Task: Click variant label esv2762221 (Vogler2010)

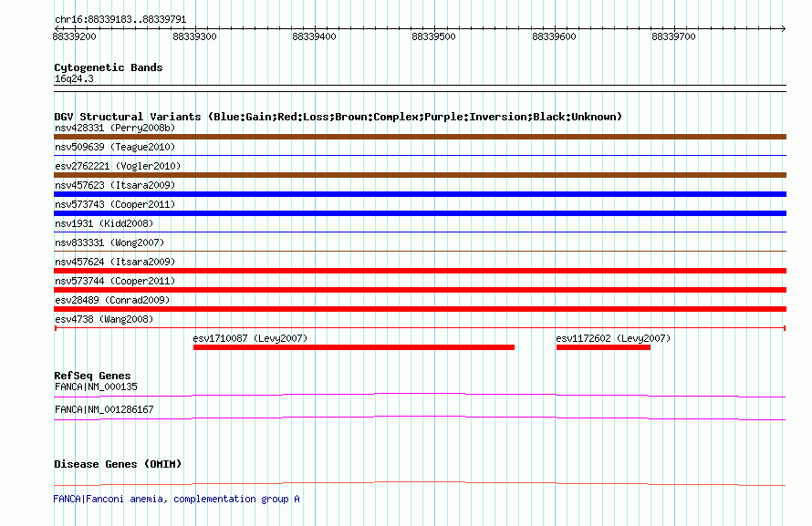Action: (118, 166)
